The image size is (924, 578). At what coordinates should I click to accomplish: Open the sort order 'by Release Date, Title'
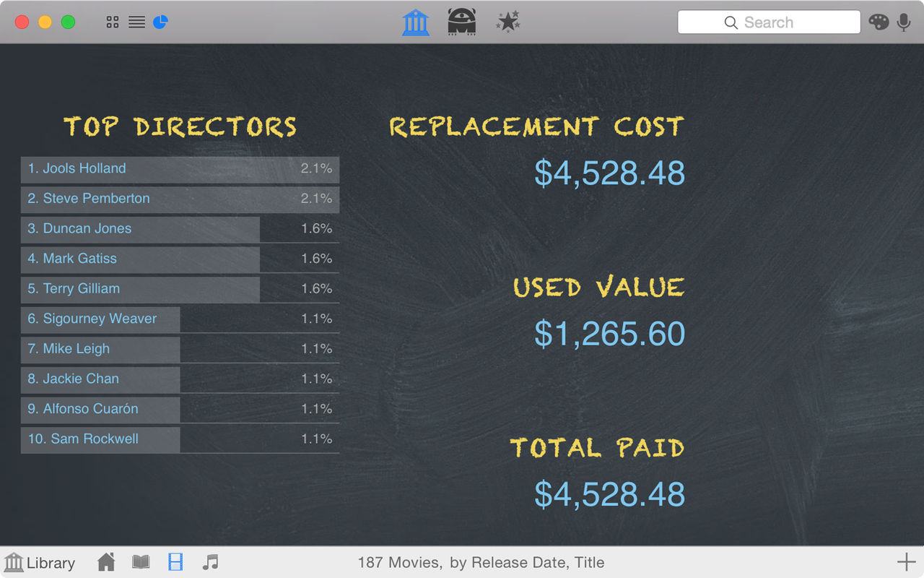pyautogui.click(x=527, y=562)
